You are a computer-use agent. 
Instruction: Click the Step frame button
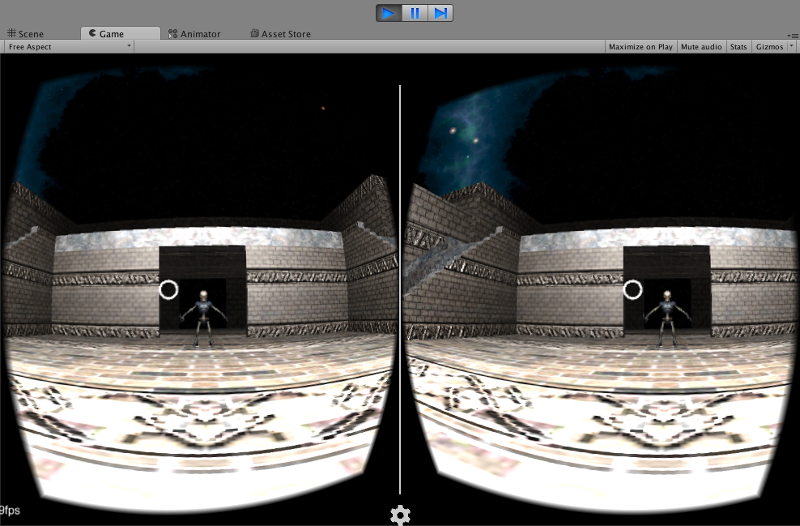(440, 13)
